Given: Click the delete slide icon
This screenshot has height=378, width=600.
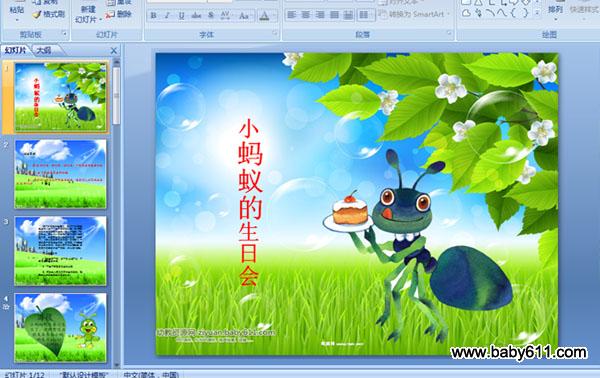Looking at the screenshot, I should point(110,15).
